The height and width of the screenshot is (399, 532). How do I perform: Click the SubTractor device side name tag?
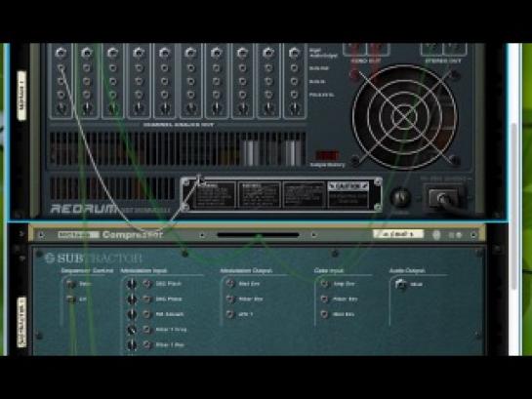[x=21, y=323]
